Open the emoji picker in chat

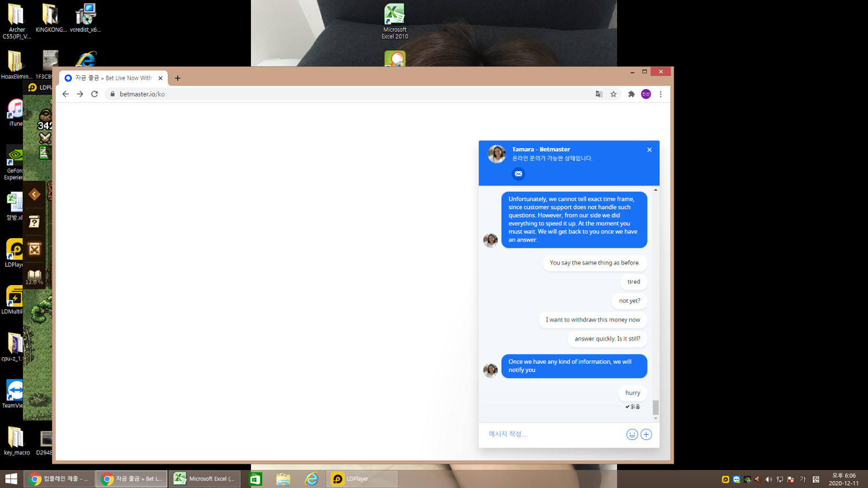pyautogui.click(x=632, y=434)
